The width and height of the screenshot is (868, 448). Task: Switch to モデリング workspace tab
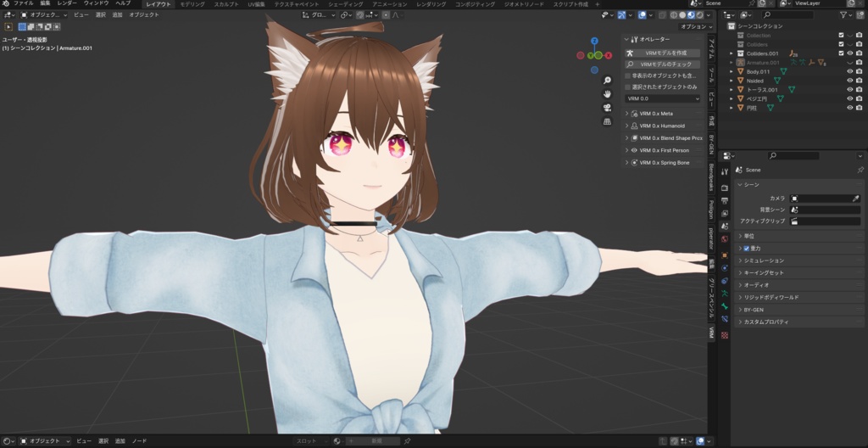click(x=192, y=4)
